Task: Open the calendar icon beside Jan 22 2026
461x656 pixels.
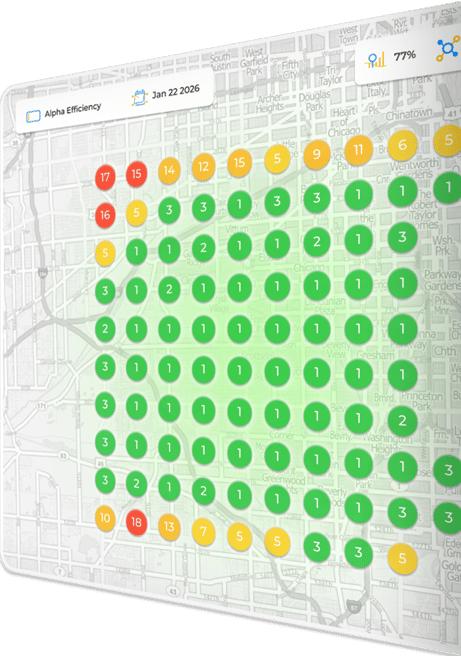Action: point(140,97)
